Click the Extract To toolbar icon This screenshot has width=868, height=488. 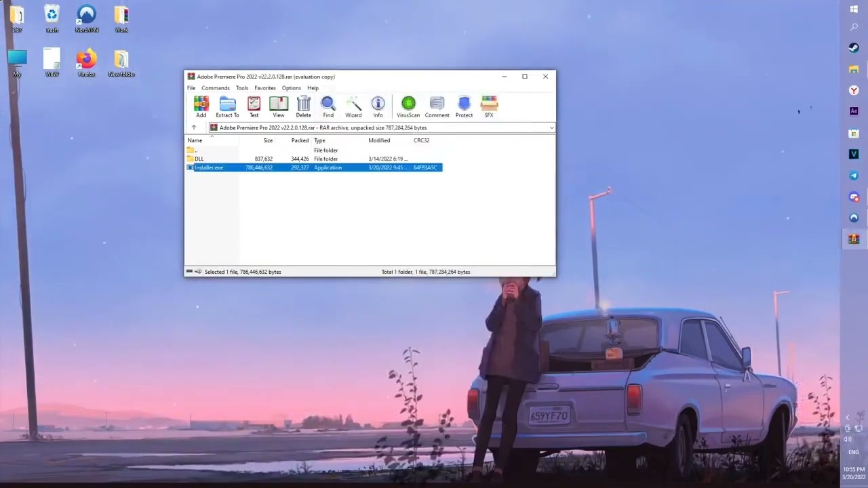click(227, 106)
